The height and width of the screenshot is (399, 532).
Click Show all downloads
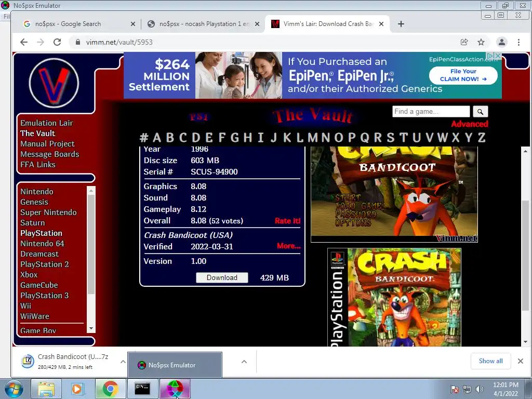490,361
